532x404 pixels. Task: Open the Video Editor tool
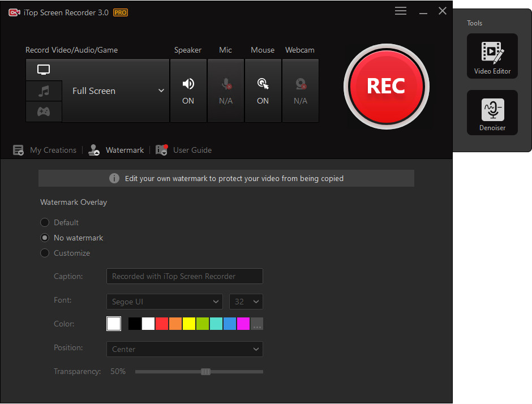(x=492, y=55)
